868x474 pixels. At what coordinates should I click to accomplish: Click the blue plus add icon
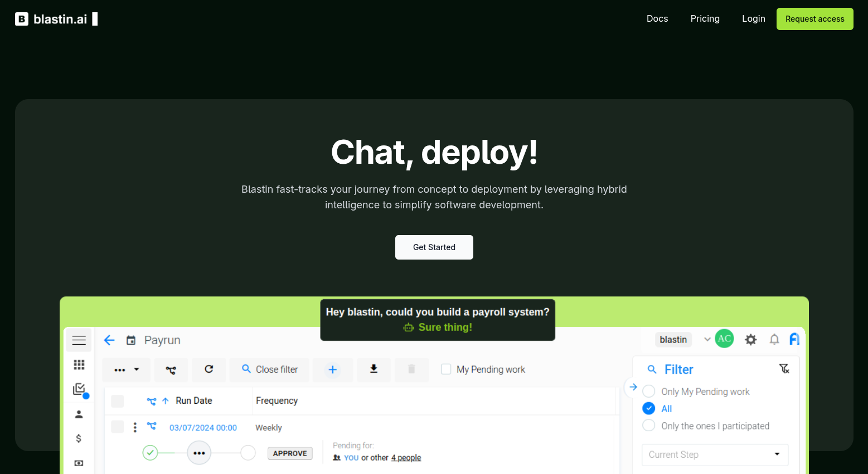332,369
